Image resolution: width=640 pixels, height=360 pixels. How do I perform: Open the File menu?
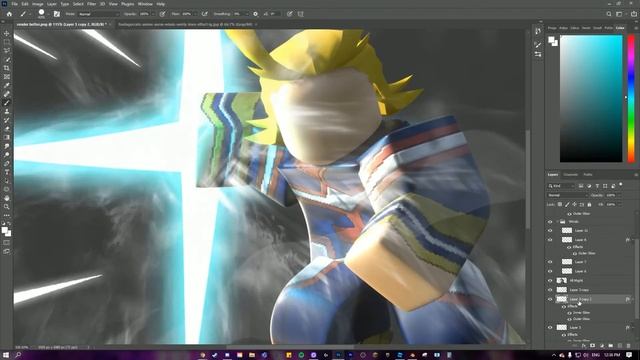coord(15,4)
